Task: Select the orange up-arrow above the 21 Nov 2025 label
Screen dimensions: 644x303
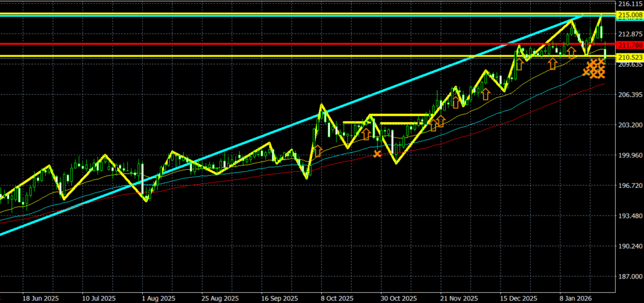Action: pos(456,103)
